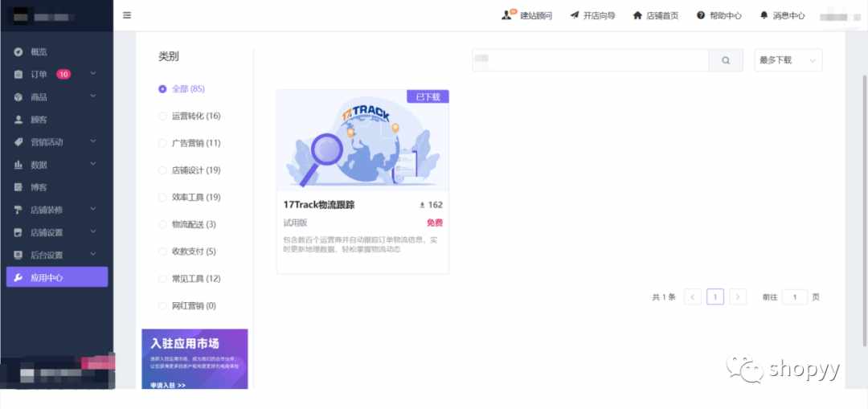
Task: Expand the 店铺设置 sidebar submenu
Action: (x=93, y=232)
